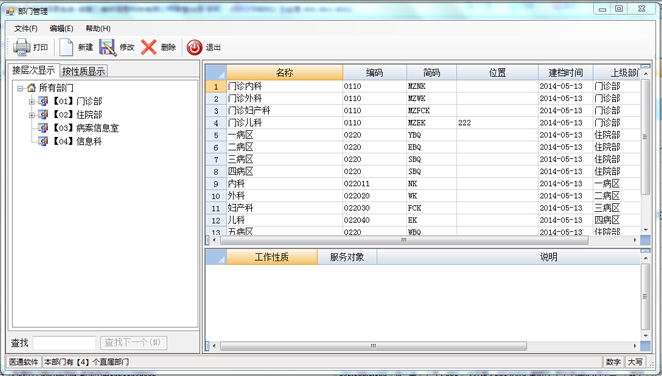This screenshot has width=662, height=376.
Task: Click the printer icon in toolbar
Action: pos(22,47)
